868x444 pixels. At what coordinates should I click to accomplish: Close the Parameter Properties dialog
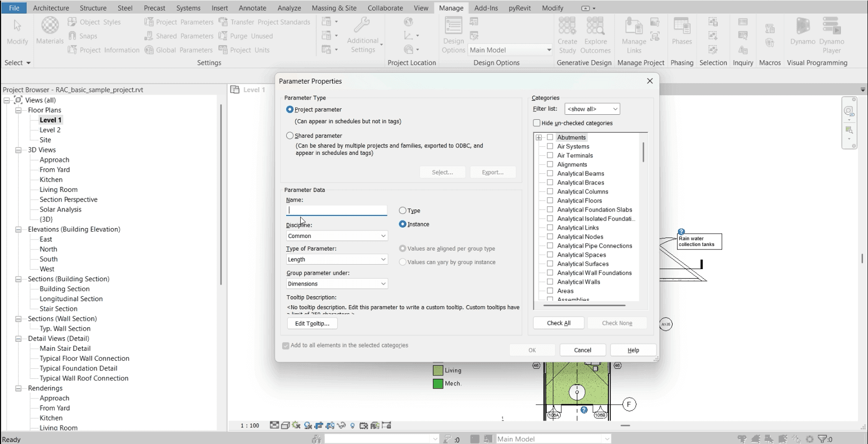[x=650, y=81]
